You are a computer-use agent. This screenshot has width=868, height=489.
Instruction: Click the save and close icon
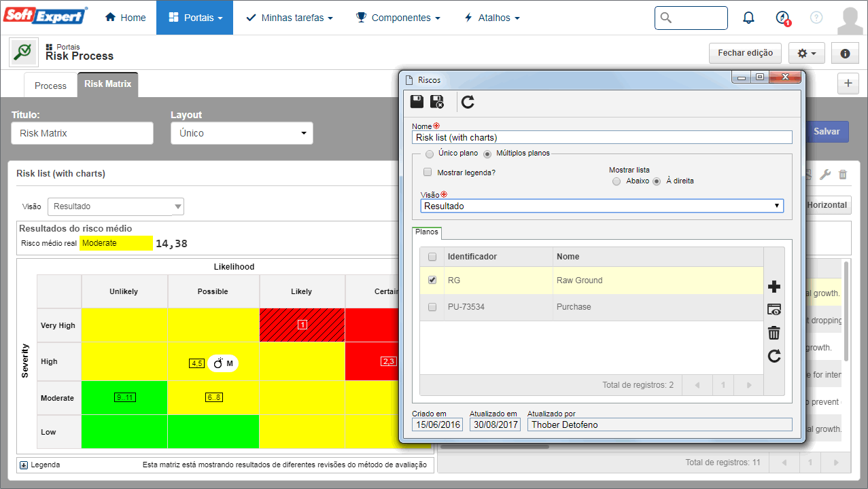[437, 102]
